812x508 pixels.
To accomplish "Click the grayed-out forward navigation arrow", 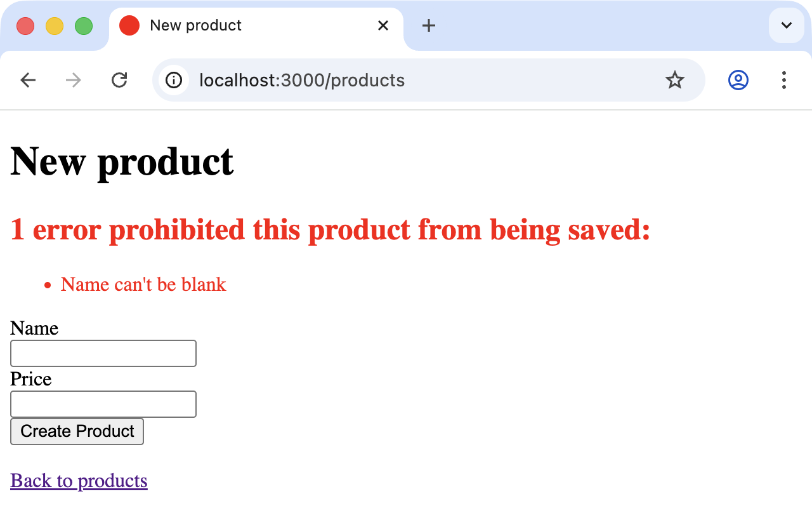I will (x=74, y=80).
